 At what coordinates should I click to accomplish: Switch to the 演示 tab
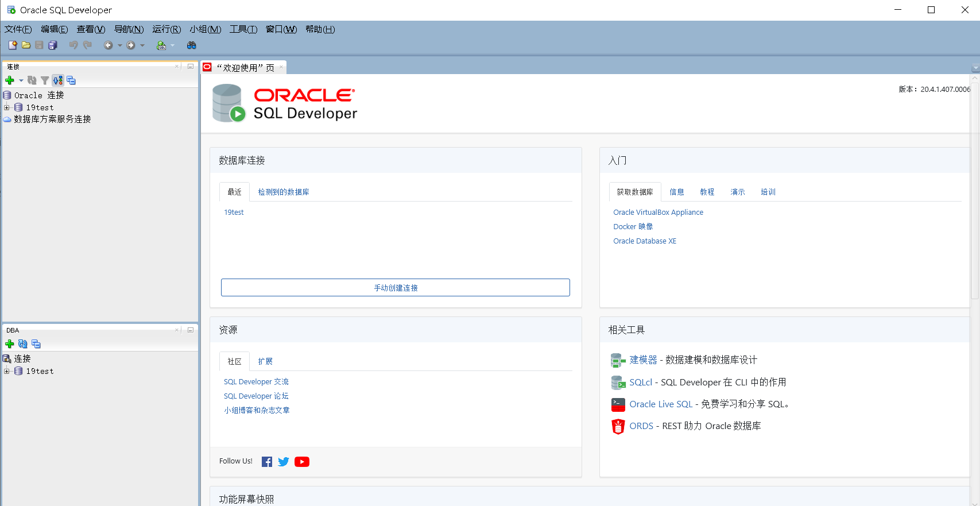click(738, 192)
